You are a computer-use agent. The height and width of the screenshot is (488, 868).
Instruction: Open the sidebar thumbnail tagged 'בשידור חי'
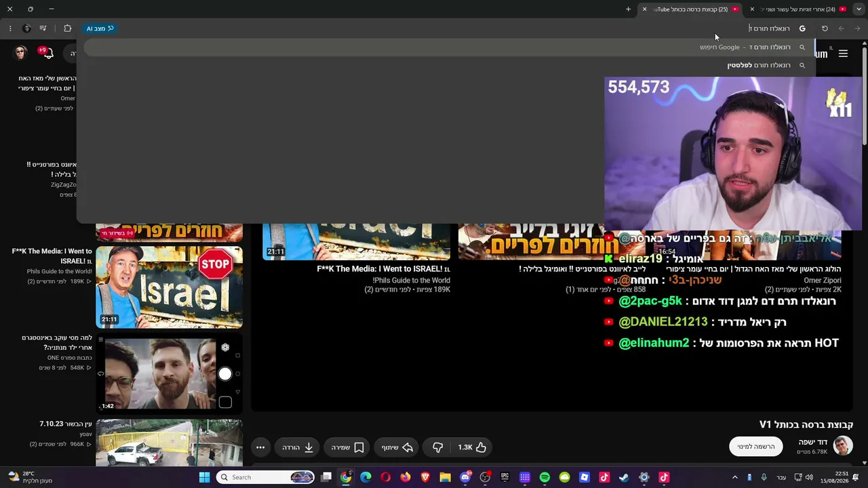tap(169, 232)
